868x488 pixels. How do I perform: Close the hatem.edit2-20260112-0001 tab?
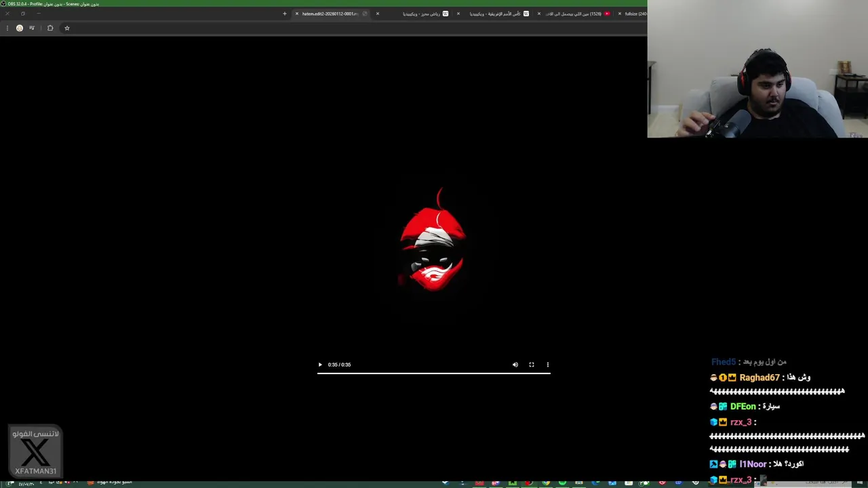[x=296, y=14]
